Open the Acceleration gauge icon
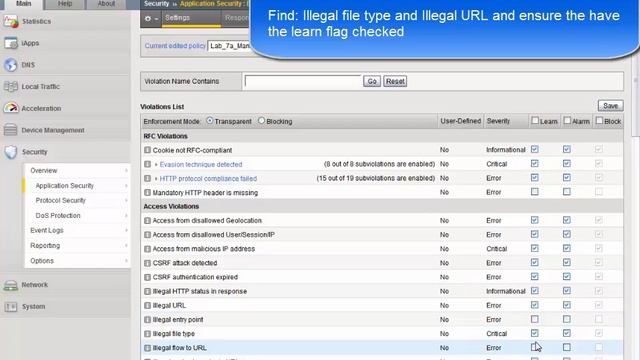640x360 pixels. [x=11, y=108]
